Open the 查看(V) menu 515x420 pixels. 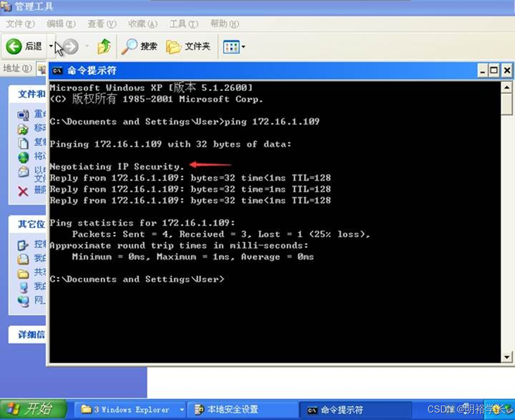point(102,23)
